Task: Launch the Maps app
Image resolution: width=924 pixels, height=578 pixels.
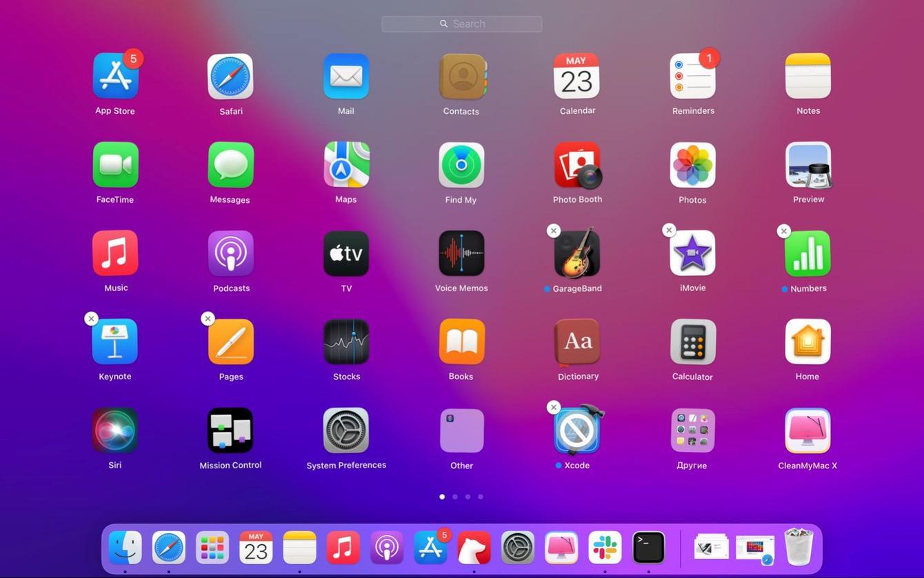Action: (346, 165)
